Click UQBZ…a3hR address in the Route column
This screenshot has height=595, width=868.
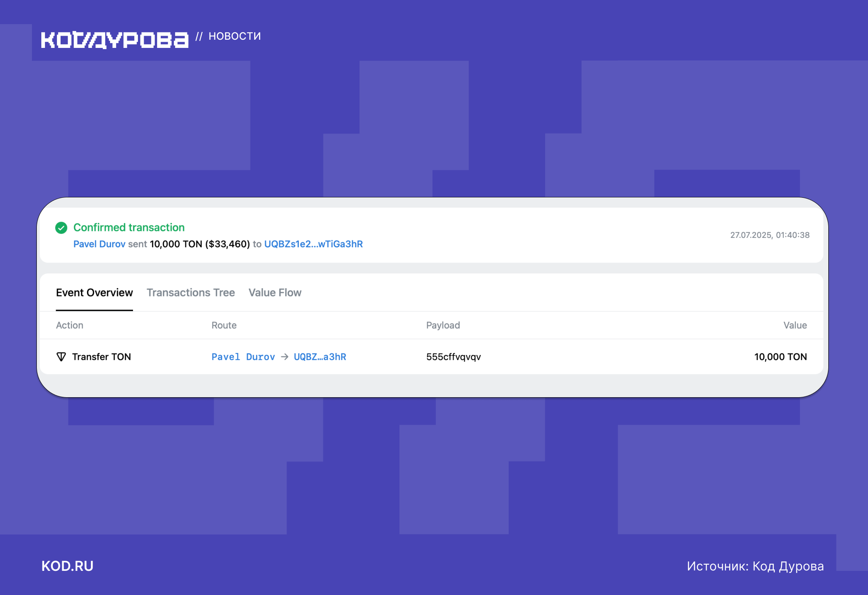coord(320,357)
